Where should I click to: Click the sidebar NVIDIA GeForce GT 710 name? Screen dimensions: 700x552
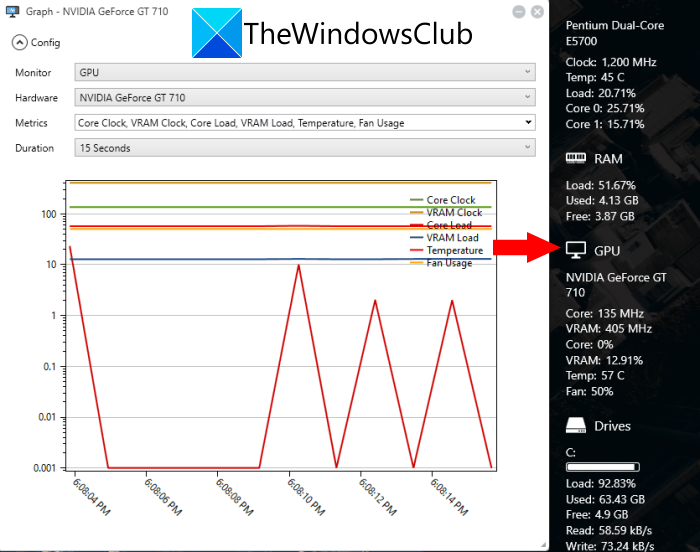616,285
